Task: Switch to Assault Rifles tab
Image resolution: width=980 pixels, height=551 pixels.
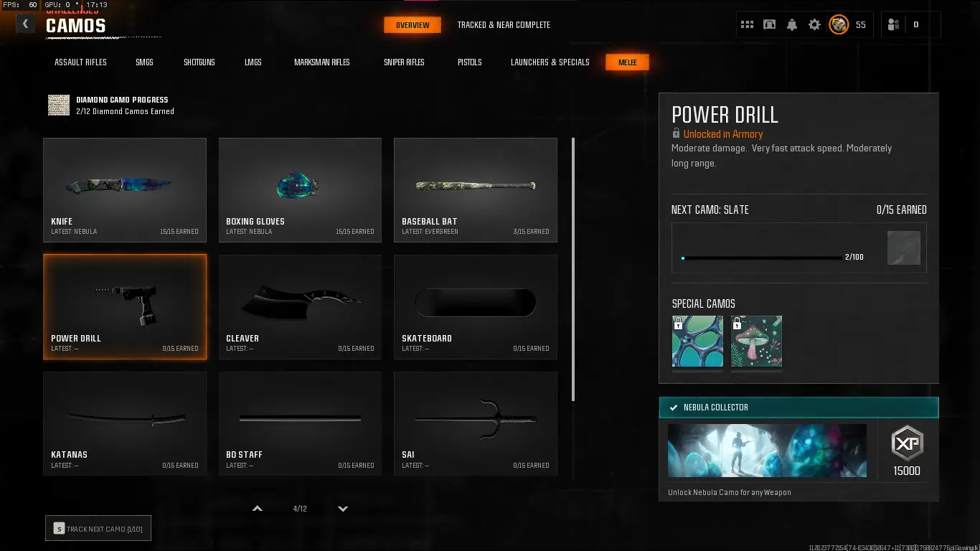Action: coord(80,62)
